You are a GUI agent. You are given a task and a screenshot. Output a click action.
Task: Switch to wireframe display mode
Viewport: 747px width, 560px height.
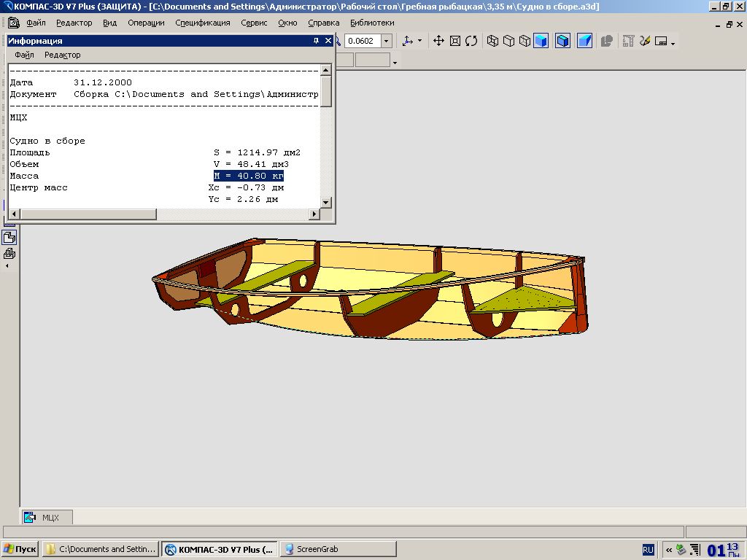492,41
